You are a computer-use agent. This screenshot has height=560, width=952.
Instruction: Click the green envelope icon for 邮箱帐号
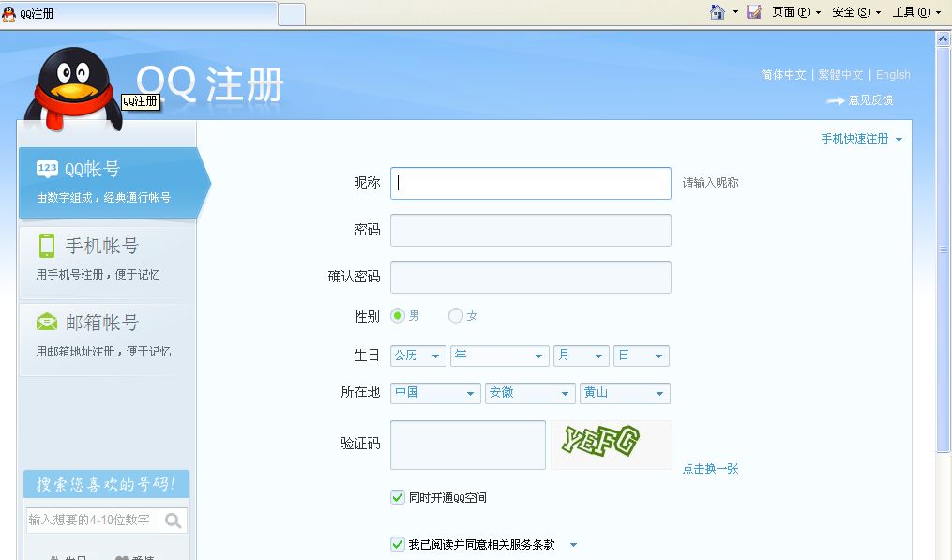[x=47, y=322]
